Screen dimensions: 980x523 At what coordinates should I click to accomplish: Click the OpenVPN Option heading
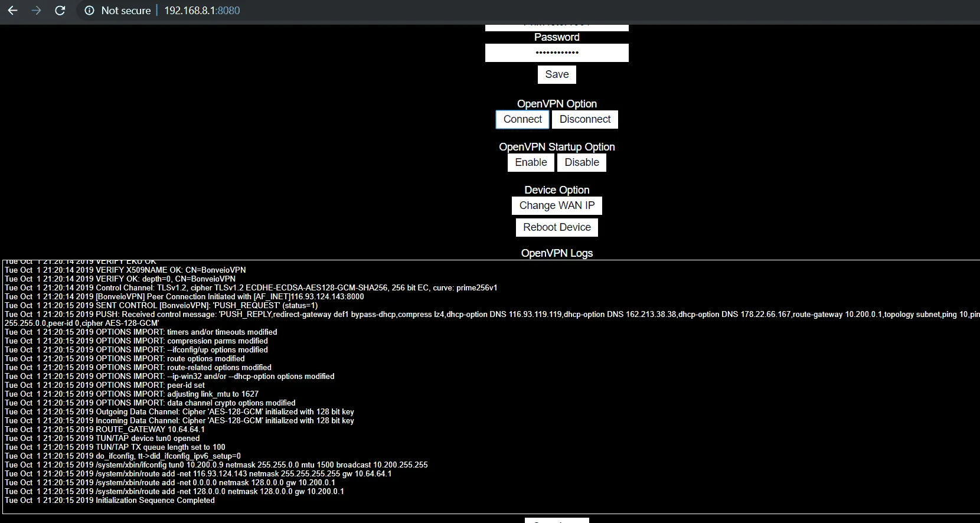pyautogui.click(x=557, y=104)
